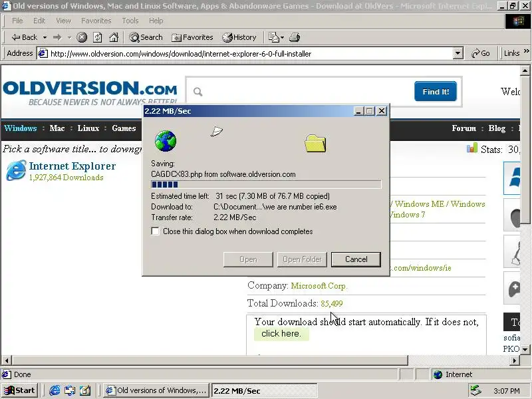Click the Print toolbar icon
The height and width of the screenshot is (399, 532).
pyautogui.click(x=295, y=37)
